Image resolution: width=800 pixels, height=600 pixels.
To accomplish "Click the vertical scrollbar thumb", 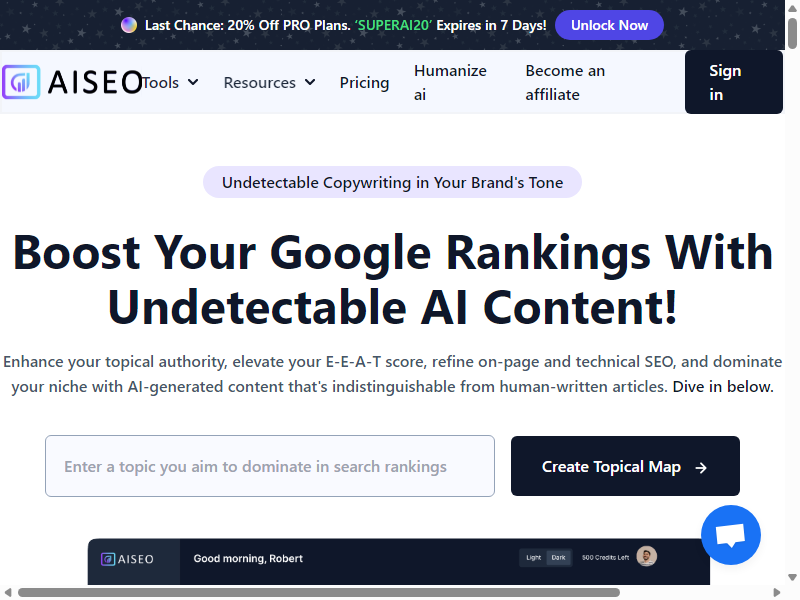I will click(x=792, y=33).
